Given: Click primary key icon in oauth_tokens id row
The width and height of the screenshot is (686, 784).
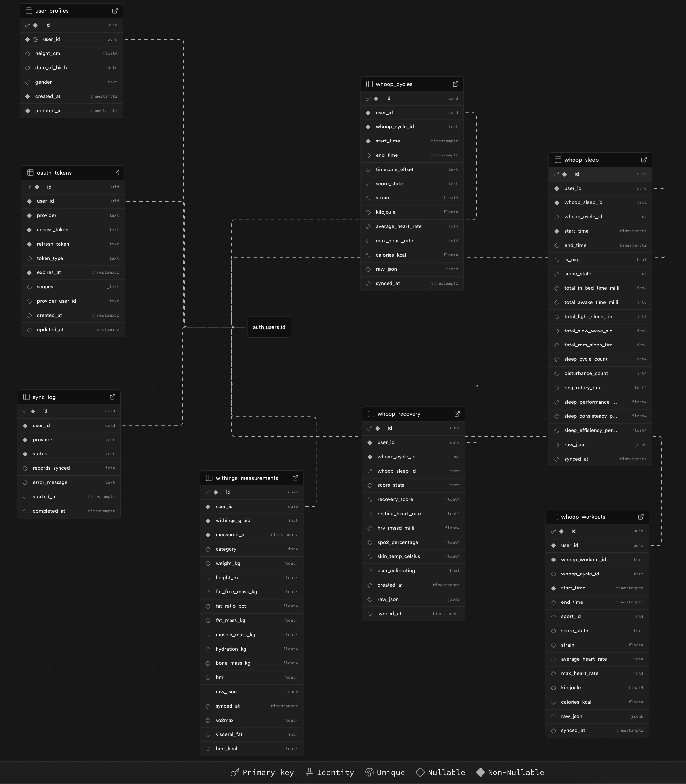Looking at the screenshot, I should coord(29,187).
